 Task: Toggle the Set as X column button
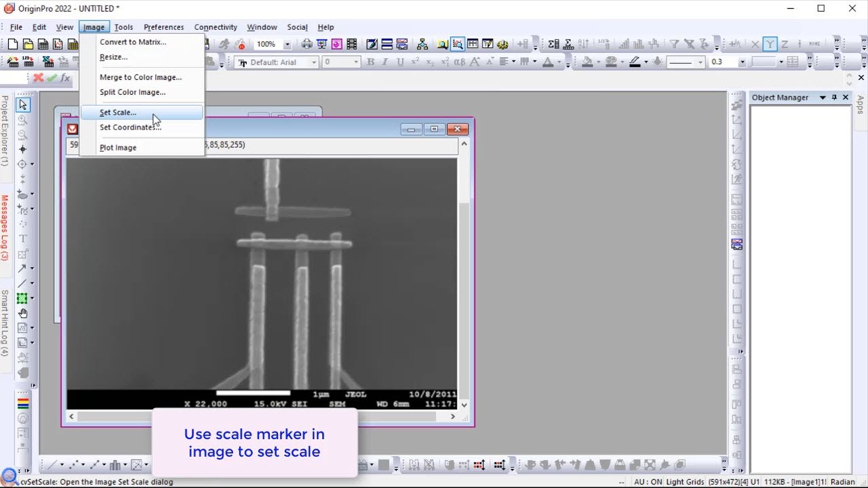tap(755, 44)
